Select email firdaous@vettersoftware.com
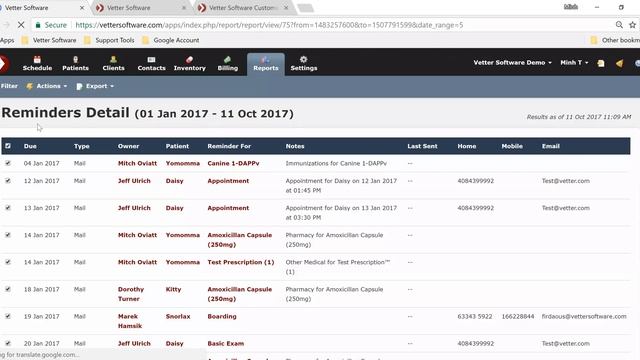This screenshot has width=640, height=360. tap(584, 316)
